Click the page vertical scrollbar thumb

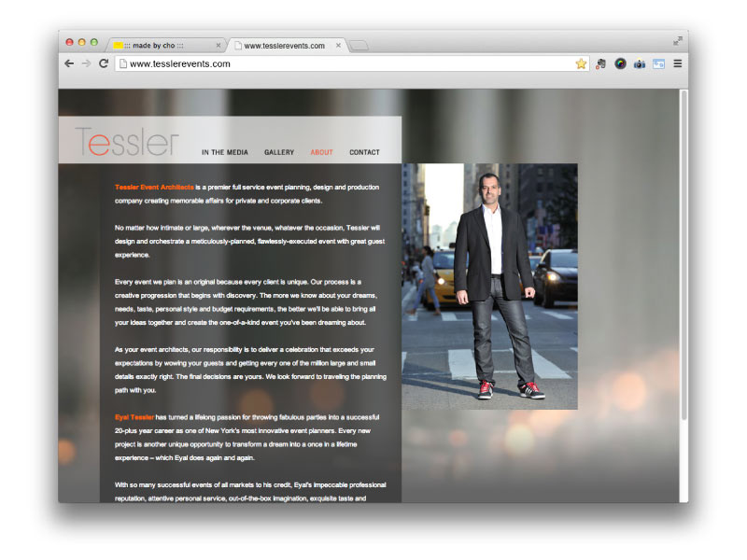click(x=684, y=255)
